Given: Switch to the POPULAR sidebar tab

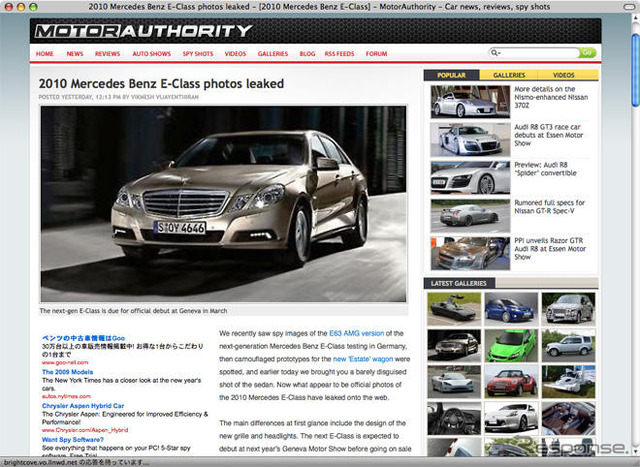Looking at the screenshot, I should click(451, 75).
